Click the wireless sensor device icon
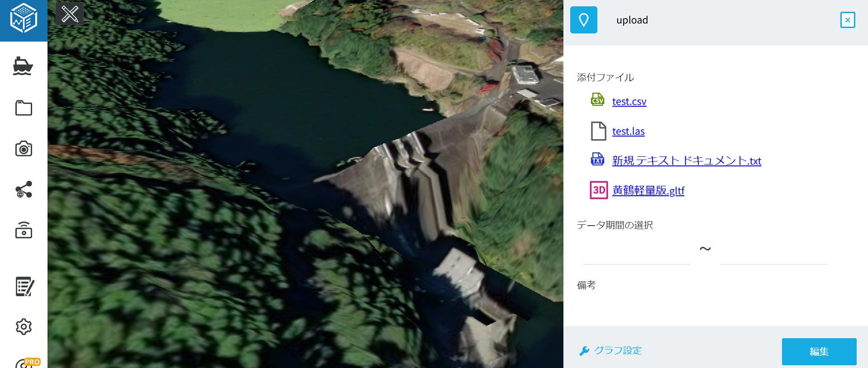The width and height of the screenshot is (868, 368). point(24,230)
